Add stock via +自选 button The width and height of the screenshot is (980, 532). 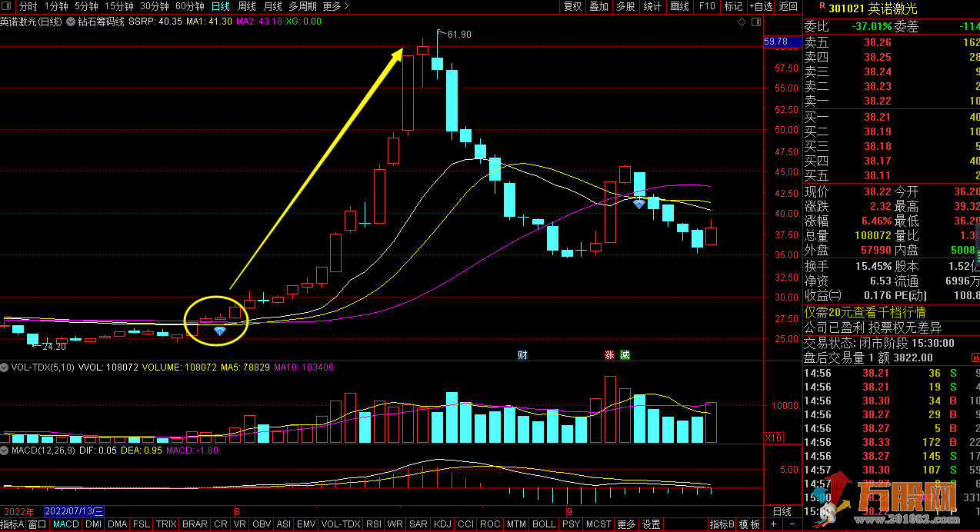tap(758, 6)
